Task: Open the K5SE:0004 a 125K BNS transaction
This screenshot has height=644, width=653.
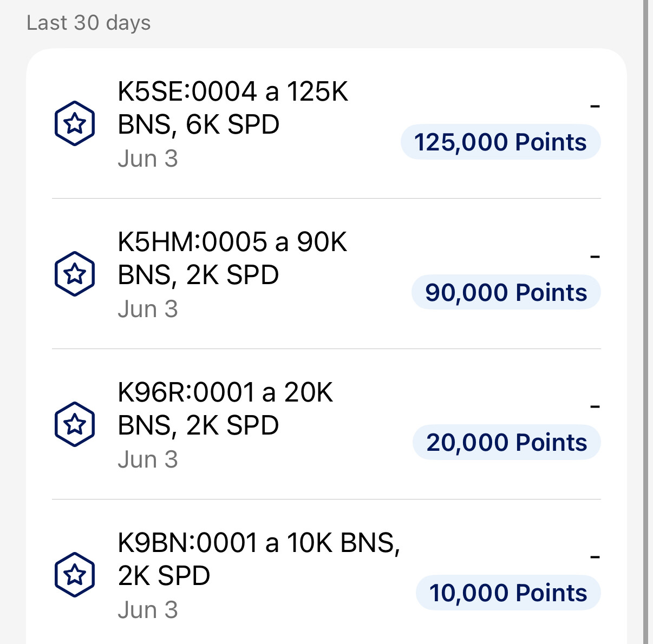Action: click(326, 124)
